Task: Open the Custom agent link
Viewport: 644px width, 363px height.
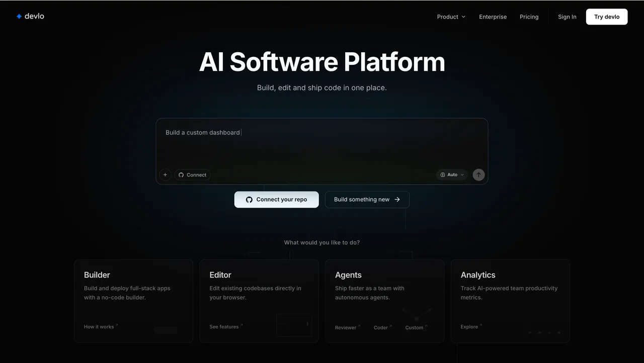Action: coord(416,327)
